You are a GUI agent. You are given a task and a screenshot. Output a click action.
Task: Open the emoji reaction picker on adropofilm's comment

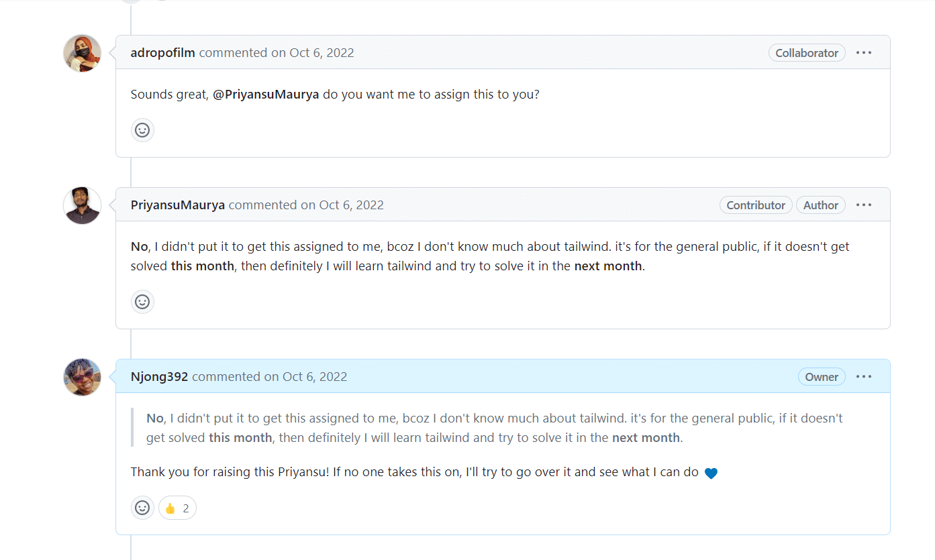click(142, 129)
